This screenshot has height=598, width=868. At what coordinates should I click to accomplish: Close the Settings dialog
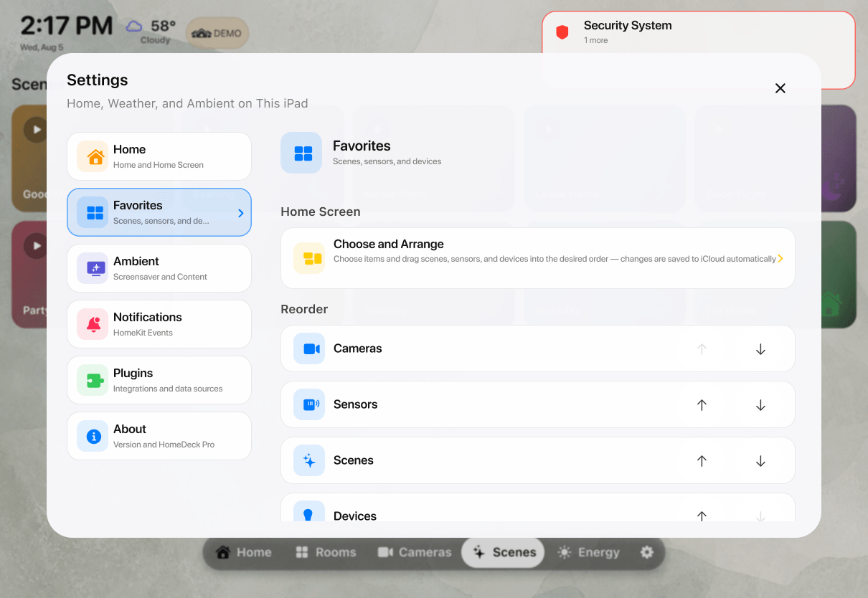(x=780, y=88)
